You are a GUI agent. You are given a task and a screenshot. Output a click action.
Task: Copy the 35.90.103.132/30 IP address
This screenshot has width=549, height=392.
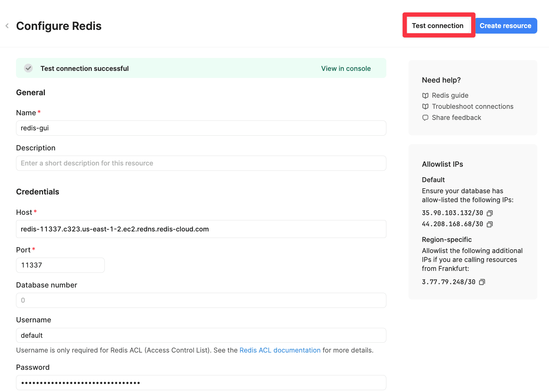pos(490,213)
